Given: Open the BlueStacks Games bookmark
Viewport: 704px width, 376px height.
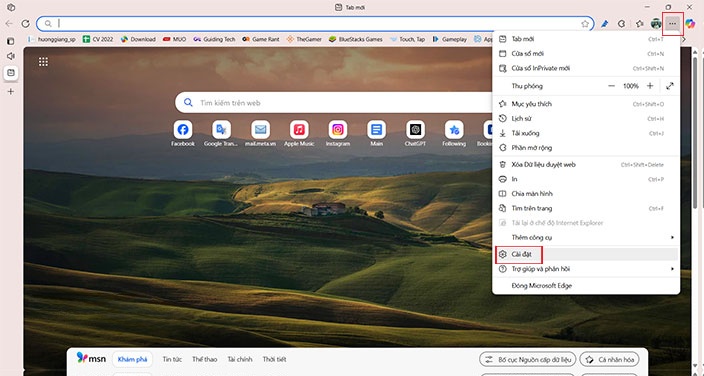Looking at the screenshot, I should click(x=356, y=40).
